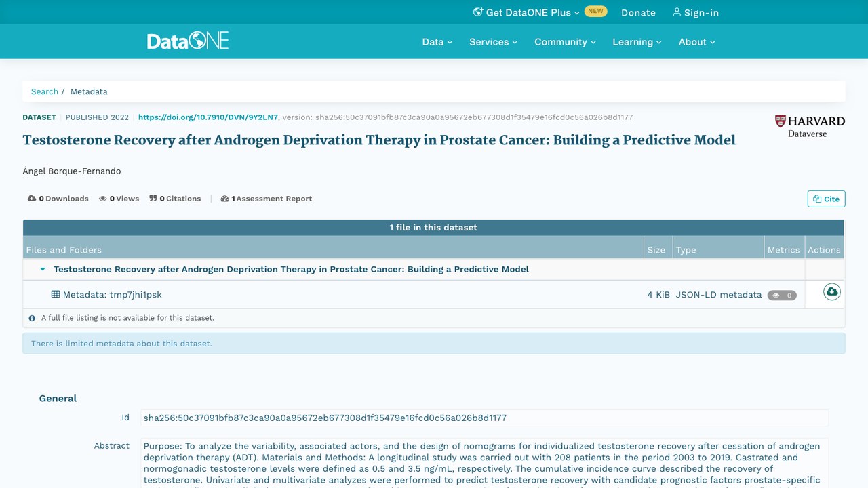Click the DataONE logo
The height and width of the screenshot is (488, 868).
tap(188, 41)
